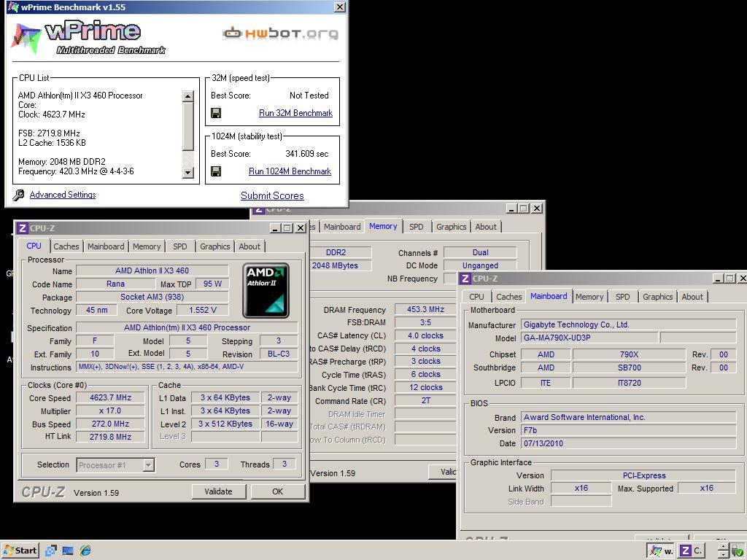
Task: Select Memory tab in Mainboard CPU-Z window
Action: [x=589, y=297]
